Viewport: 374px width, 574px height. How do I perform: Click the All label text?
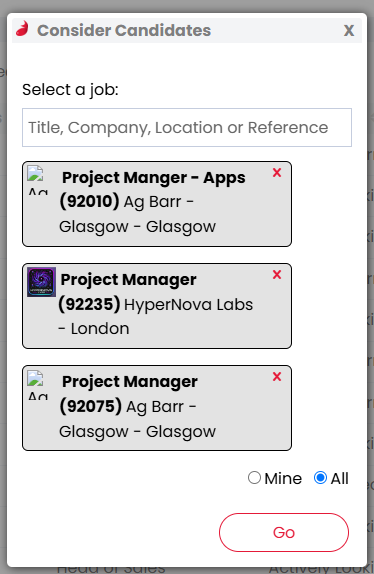coord(340,478)
